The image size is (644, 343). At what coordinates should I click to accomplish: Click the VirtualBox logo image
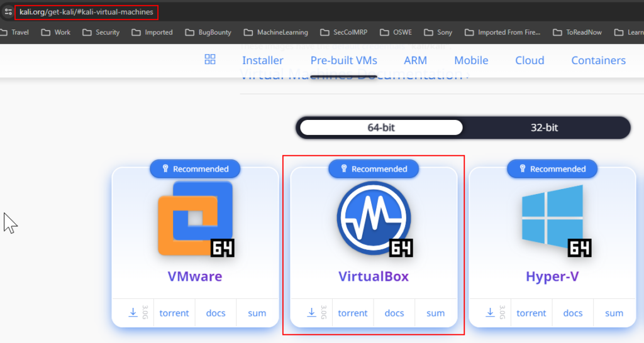(x=374, y=219)
